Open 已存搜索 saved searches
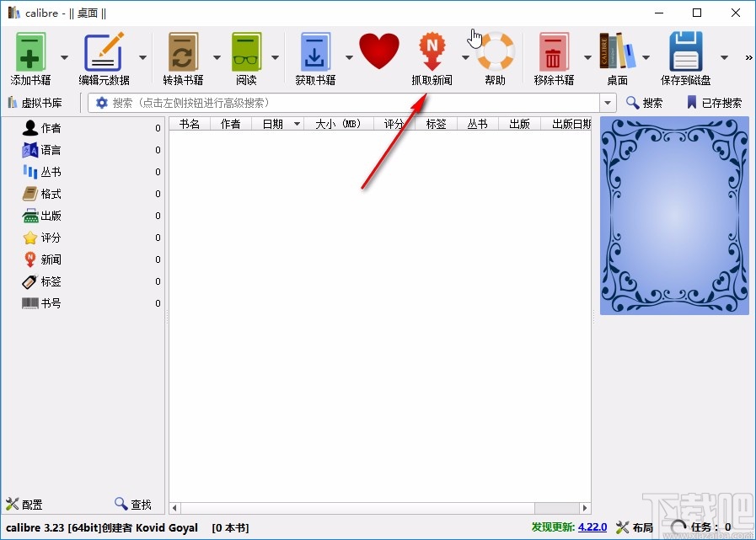This screenshot has height=540, width=756. (714, 103)
